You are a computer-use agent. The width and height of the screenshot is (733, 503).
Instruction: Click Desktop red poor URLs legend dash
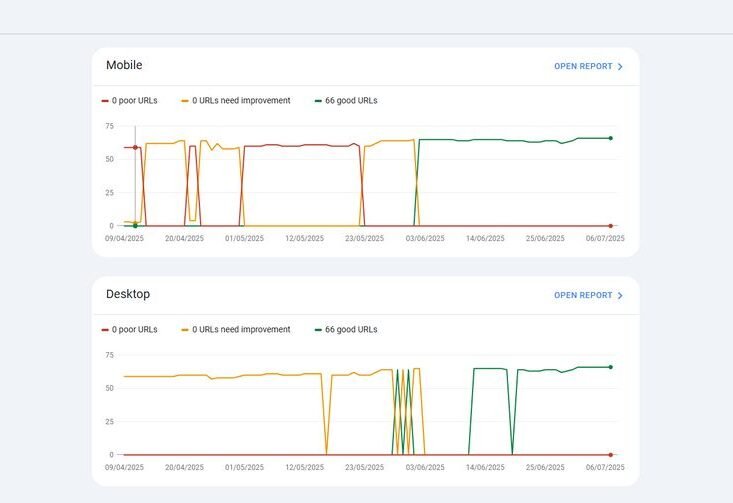click(105, 330)
